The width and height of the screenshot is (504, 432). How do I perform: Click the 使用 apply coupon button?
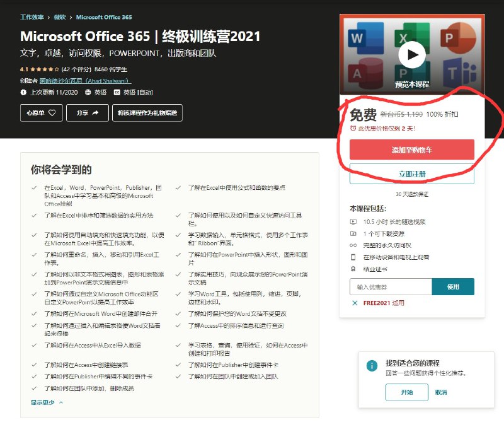453,286
